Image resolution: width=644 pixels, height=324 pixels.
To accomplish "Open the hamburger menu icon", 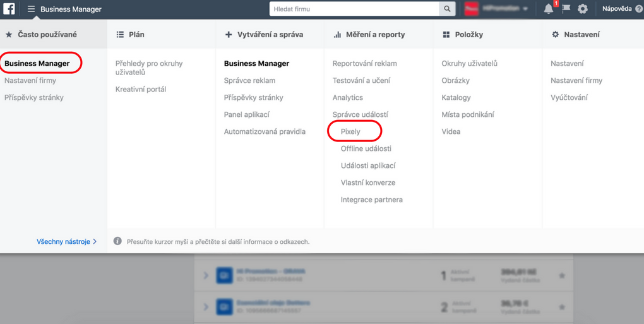I will (31, 9).
